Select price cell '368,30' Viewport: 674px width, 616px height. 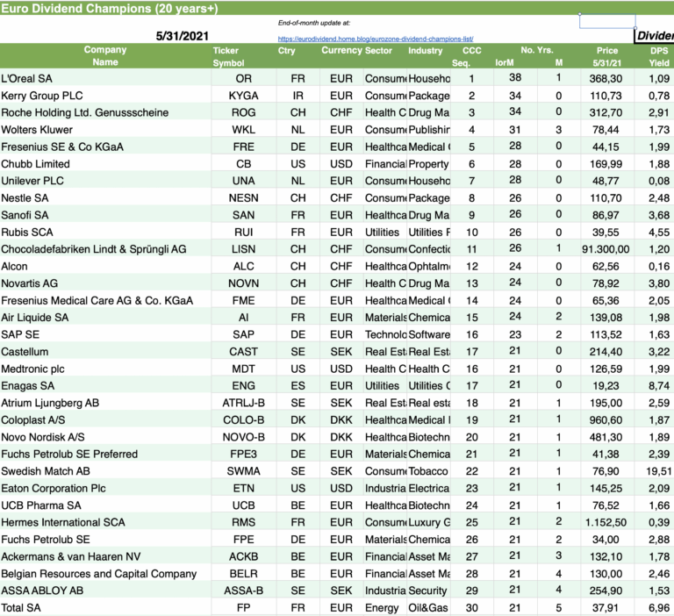pyautogui.click(x=606, y=79)
